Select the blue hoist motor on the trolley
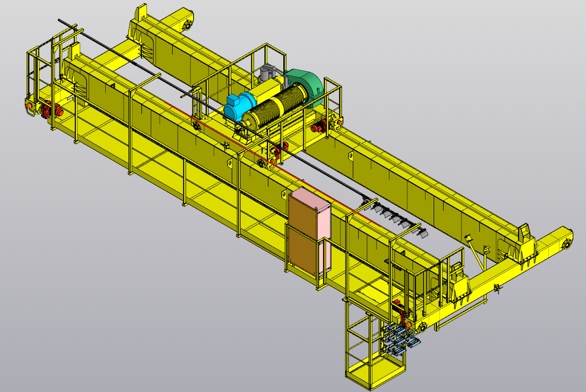 [x=240, y=106]
